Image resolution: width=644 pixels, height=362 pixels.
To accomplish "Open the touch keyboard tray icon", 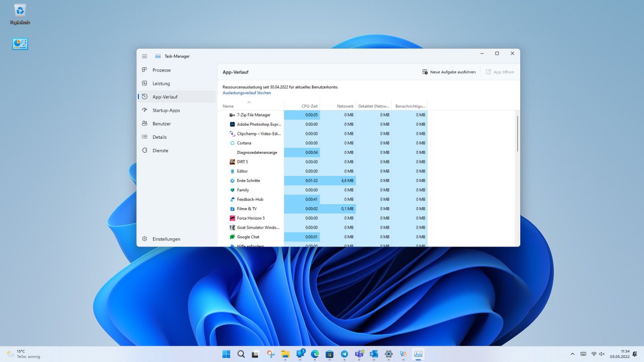I will 583,354.
